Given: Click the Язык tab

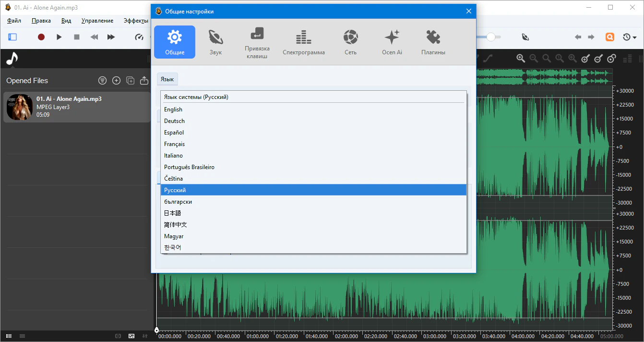Looking at the screenshot, I should [x=167, y=79].
